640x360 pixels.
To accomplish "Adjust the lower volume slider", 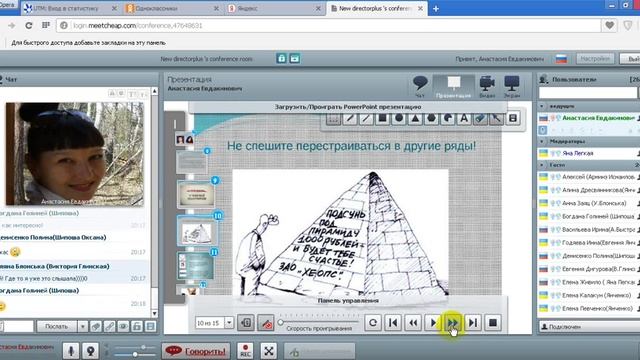I will click(x=135, y=354).
